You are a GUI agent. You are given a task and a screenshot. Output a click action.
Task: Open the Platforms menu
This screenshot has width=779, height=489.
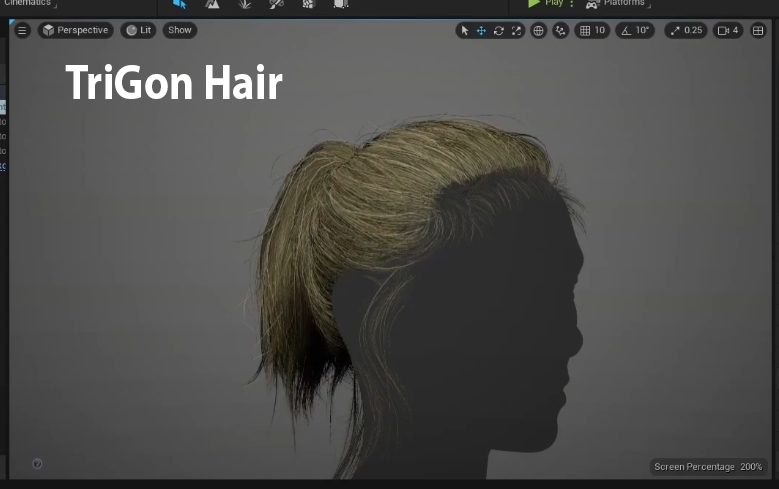[x=618, y=3]
